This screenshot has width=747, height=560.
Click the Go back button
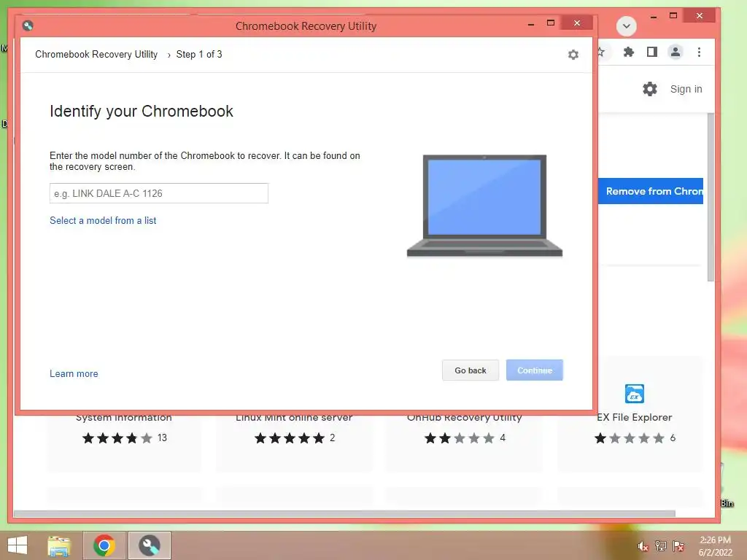(471, 370)
